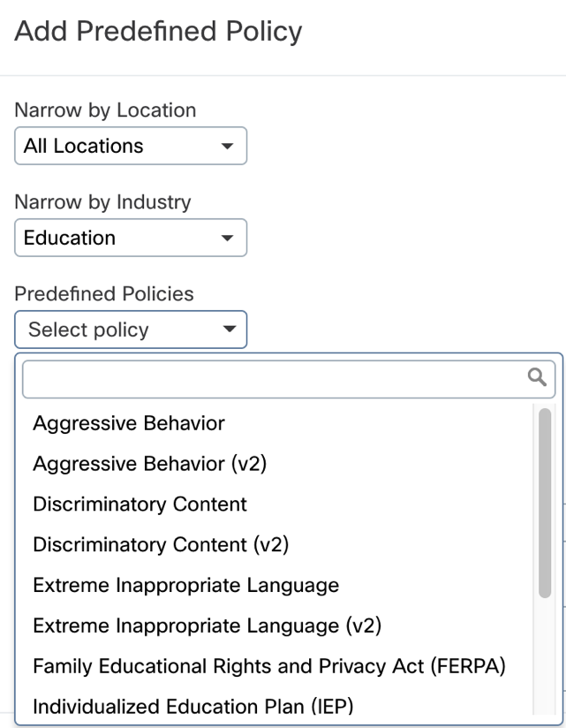
Task: Focus the policy search text field
Action: click(274, 378)
